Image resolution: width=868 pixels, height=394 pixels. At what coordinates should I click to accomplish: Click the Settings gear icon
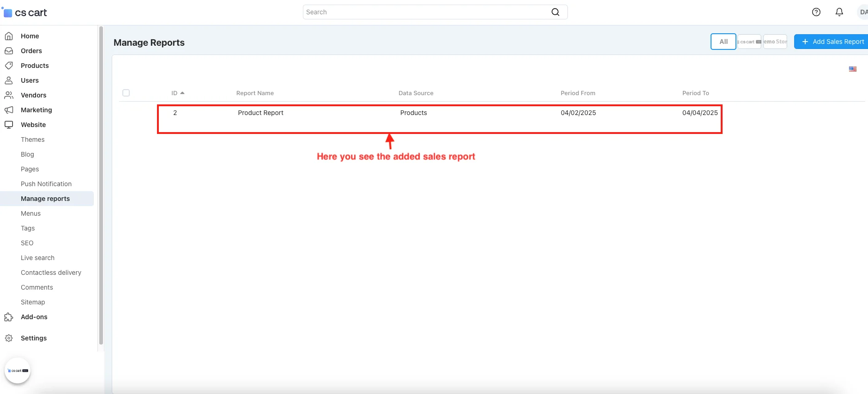[x=9, y=338]
